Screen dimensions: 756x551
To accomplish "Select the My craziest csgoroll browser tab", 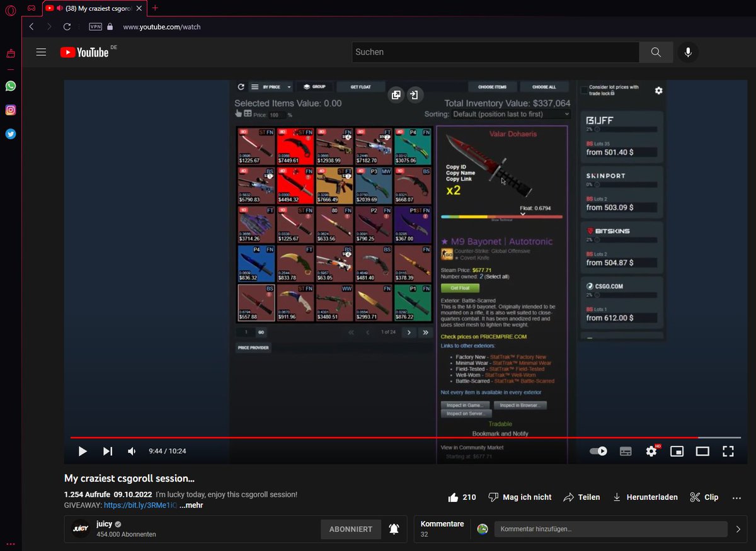I will point(95,8).
